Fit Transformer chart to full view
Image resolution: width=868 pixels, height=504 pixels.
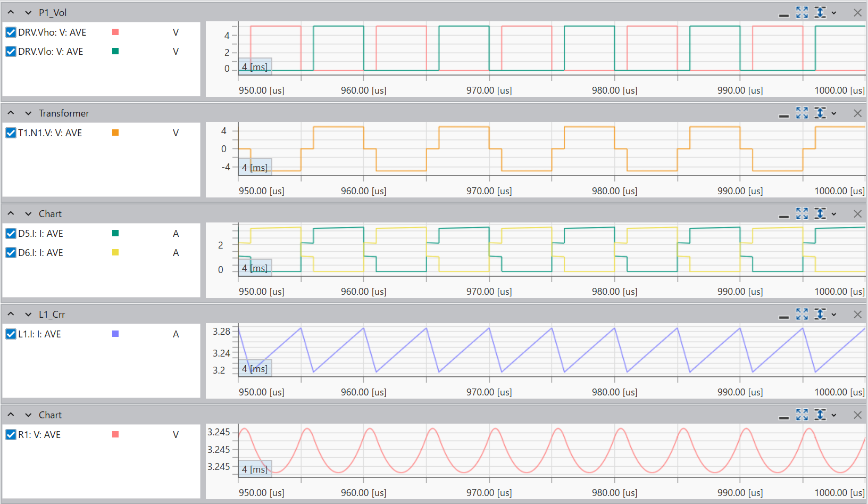[x=802, y=113]
